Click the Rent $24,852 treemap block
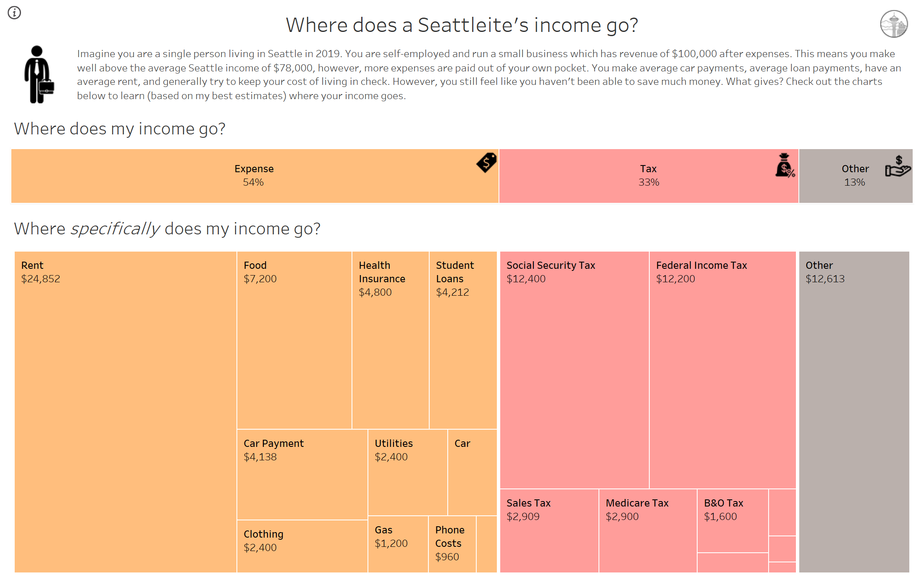This screenshot has height=588, width=924. tap(126, 412)
